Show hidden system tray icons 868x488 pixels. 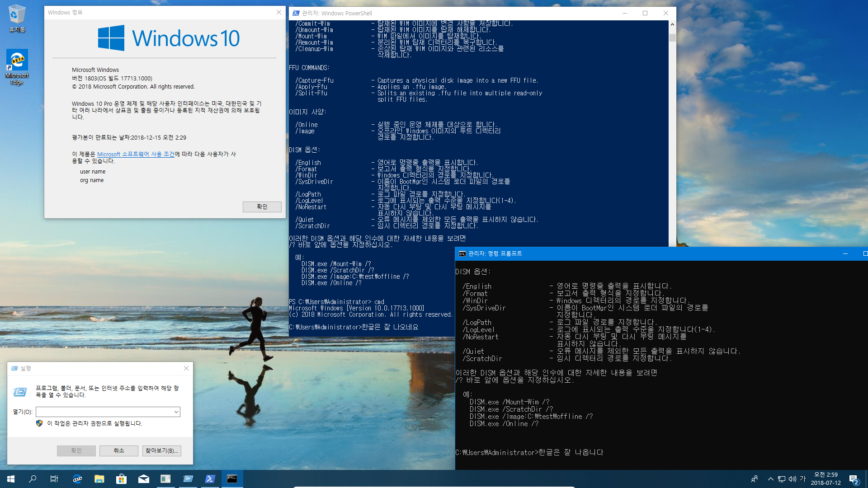click(x=770, y=479)
